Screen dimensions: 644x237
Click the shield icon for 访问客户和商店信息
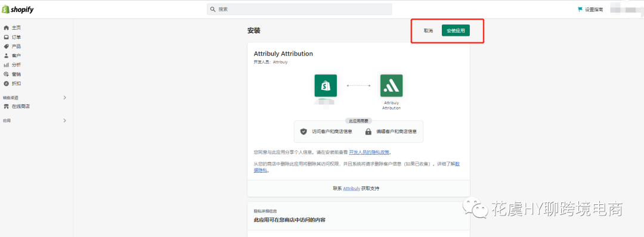304,132
